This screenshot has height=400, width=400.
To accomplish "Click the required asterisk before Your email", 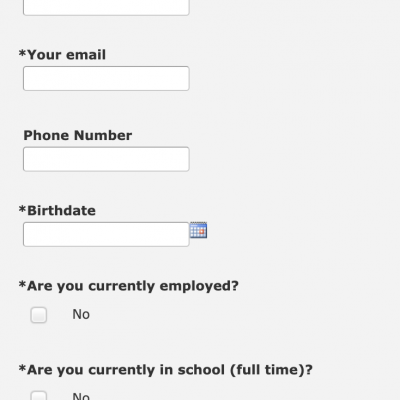I will click(x=22, y=53).
